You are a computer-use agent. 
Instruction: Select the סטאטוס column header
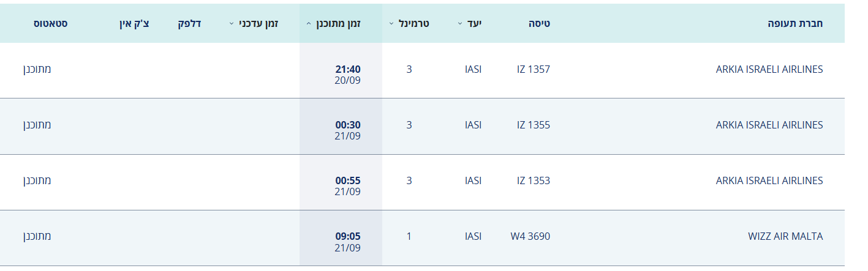[50, 24]
